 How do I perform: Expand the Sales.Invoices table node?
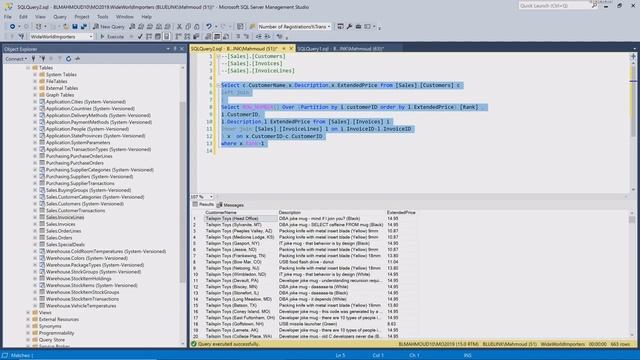pos(35,224)
